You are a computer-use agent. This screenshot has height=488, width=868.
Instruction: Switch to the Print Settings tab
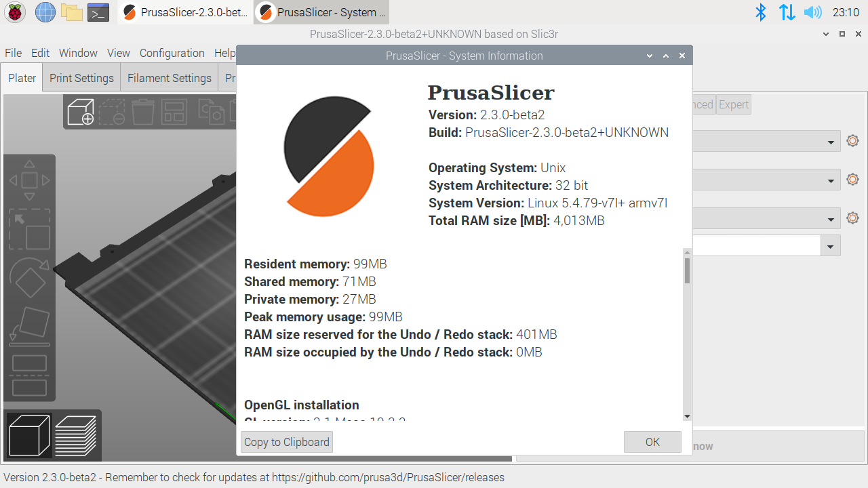tap(81, 78)
